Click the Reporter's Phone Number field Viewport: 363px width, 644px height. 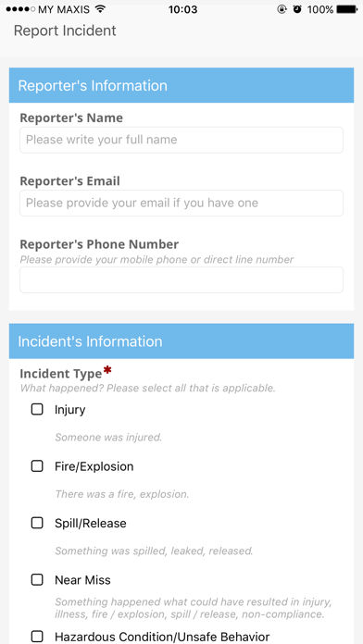coord(181,279)
